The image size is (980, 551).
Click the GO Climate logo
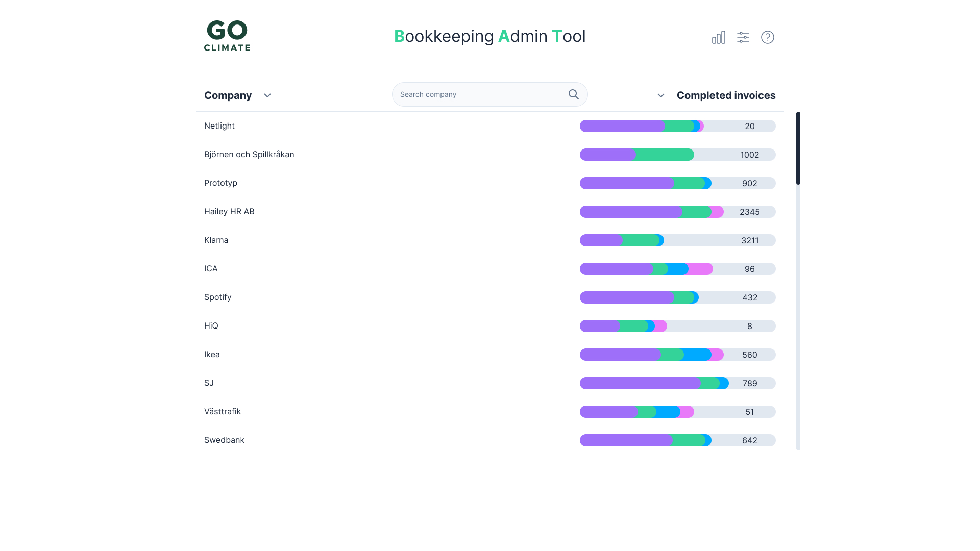point(227,36)
